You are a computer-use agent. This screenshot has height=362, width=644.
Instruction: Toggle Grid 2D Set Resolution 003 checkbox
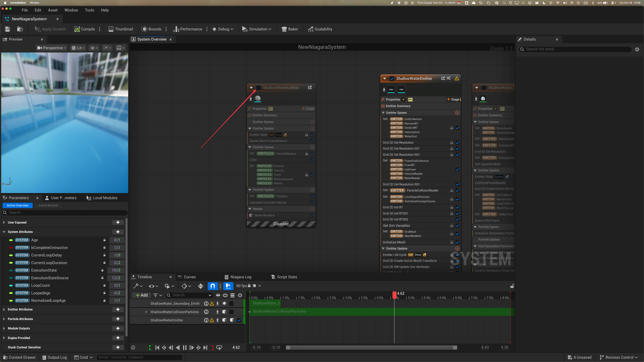[458, 184]
